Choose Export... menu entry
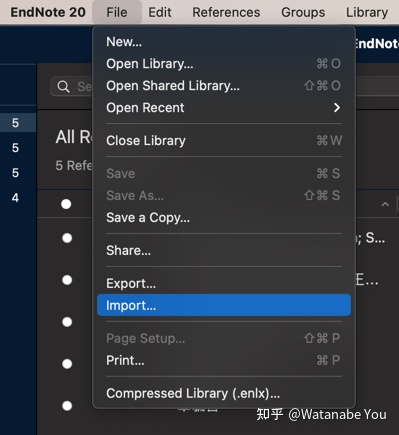This screenshot has height=435, width=399. [x=224, y=284]
